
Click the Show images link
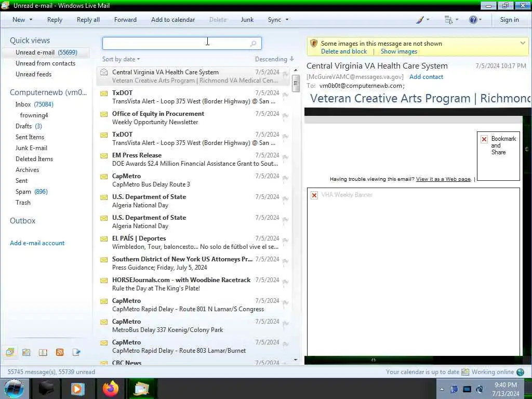coord(398,51)
